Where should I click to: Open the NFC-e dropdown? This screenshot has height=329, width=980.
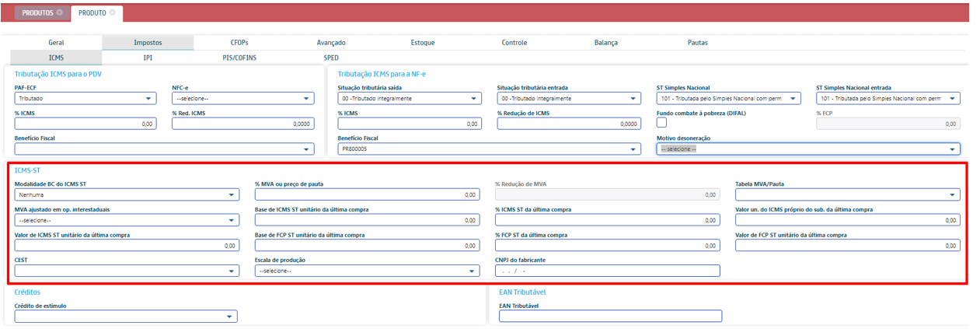point(242,99)
